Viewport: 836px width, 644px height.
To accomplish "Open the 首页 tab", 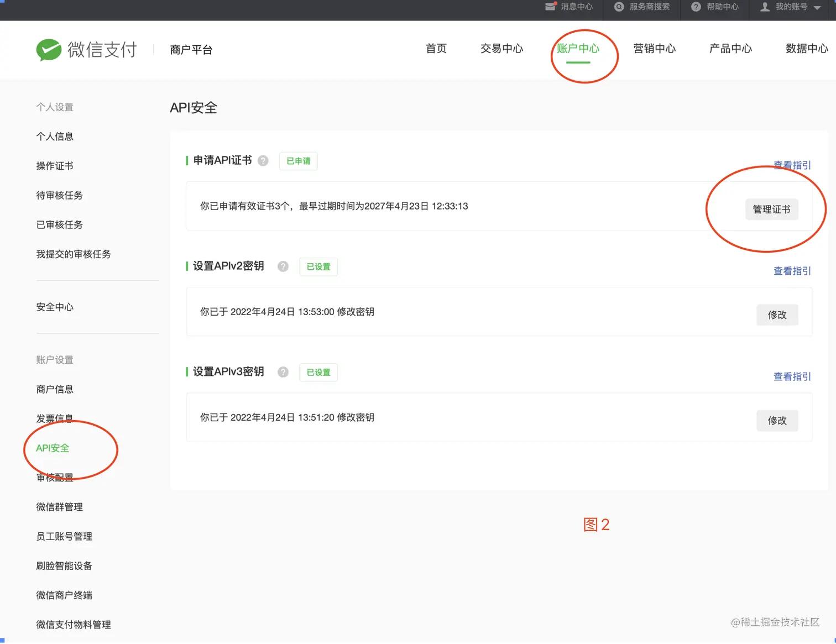I will tap(436, 49).
